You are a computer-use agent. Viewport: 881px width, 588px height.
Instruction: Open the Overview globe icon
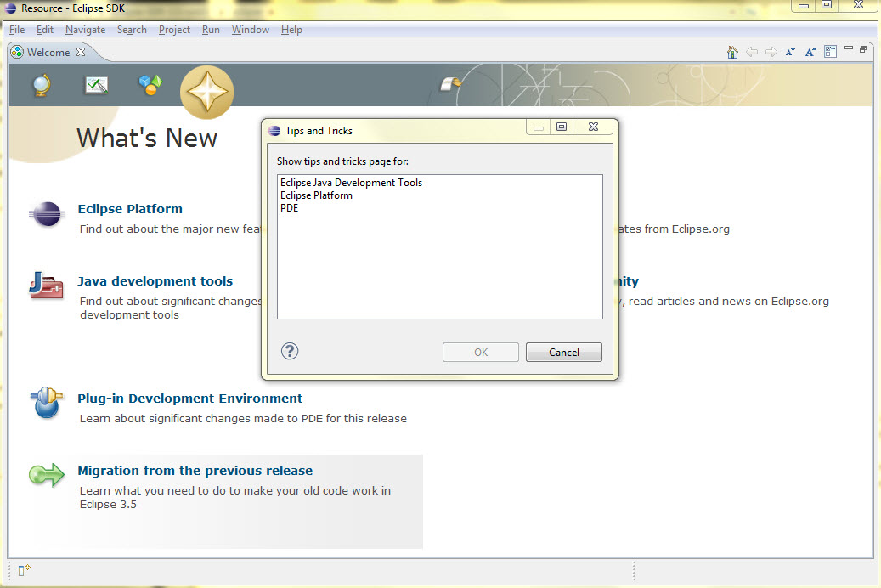(42, 86)
